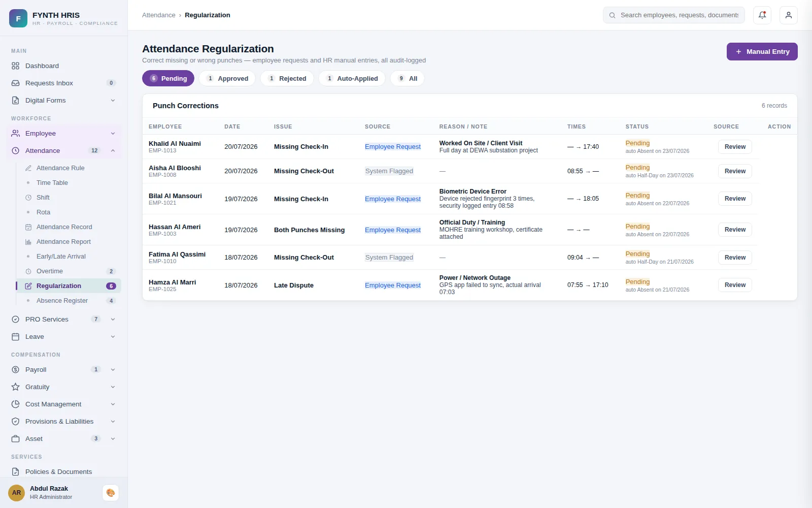This screenshot has width=812, height=508.
Task: Click the Attendance Report chart icon
Action: tap(28, 242)
